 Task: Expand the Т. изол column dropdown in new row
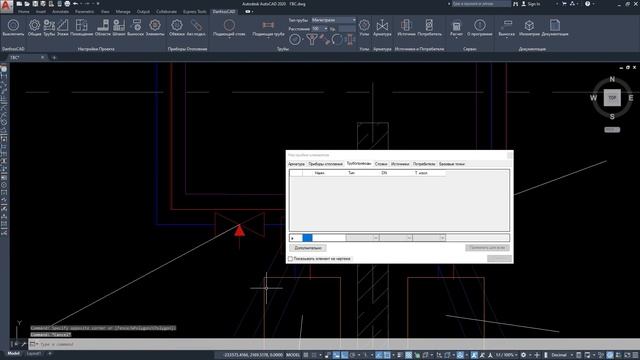coord(442,238)
